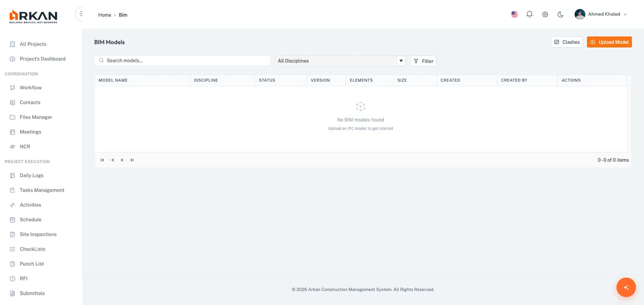644x305 pixels.
Task: Open the notifications bell
Action: 530,14
